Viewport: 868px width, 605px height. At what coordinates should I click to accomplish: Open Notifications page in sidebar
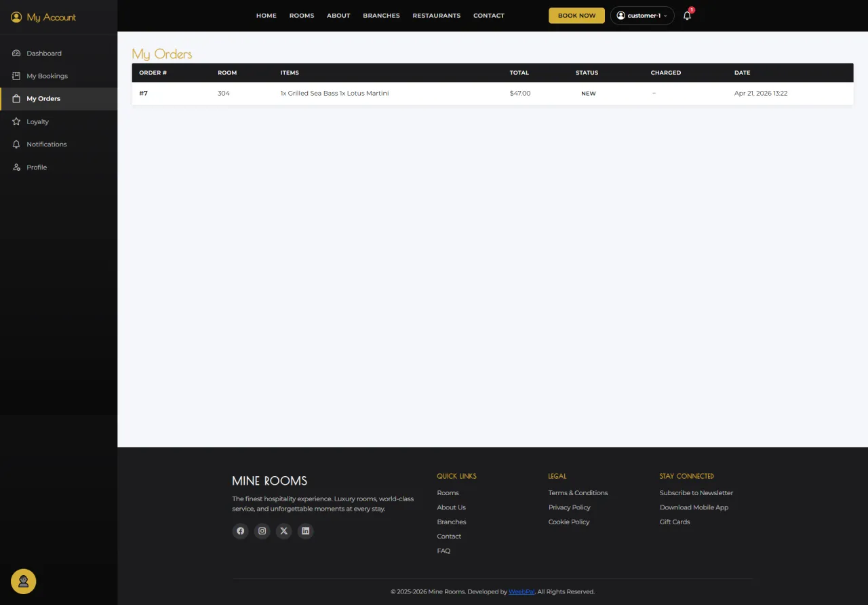[58, 144]
